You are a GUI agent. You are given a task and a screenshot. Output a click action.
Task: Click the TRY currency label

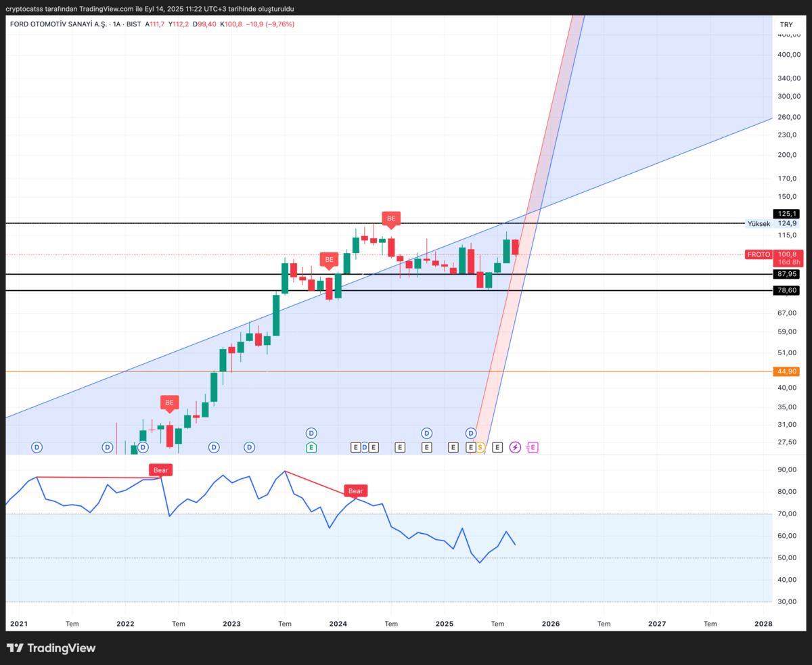pyautogui.click(x=786, y=24)
